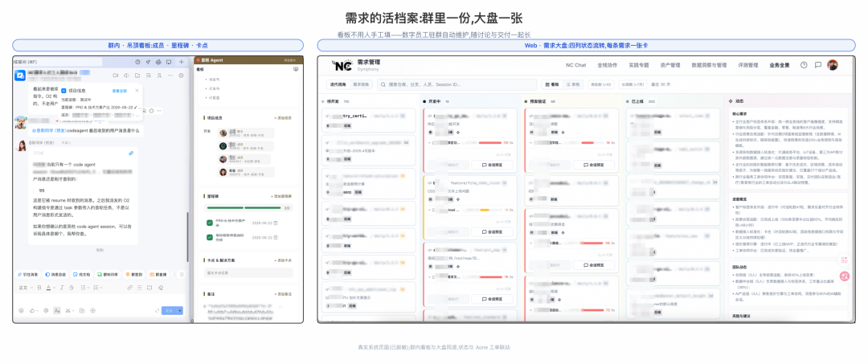The image size is (868, 364).
Task: Click 添加卡点 in Agent panel
Action: 283,260
